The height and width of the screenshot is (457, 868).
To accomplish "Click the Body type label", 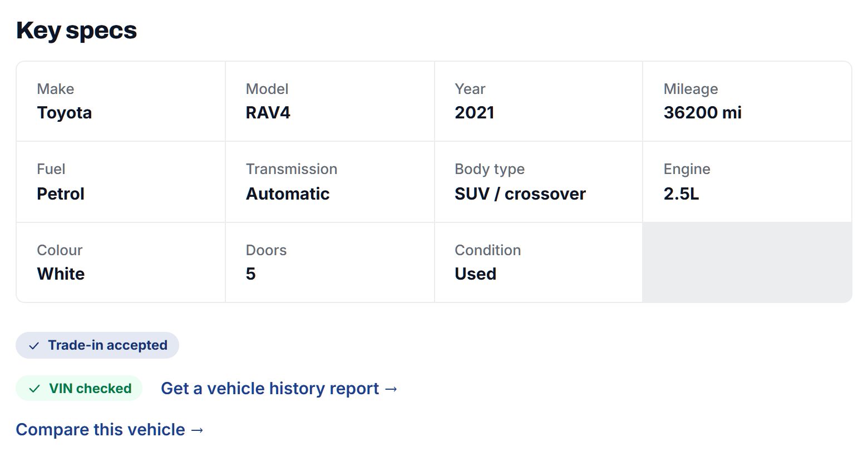I will pyautogui.click(x=490, y=169).
